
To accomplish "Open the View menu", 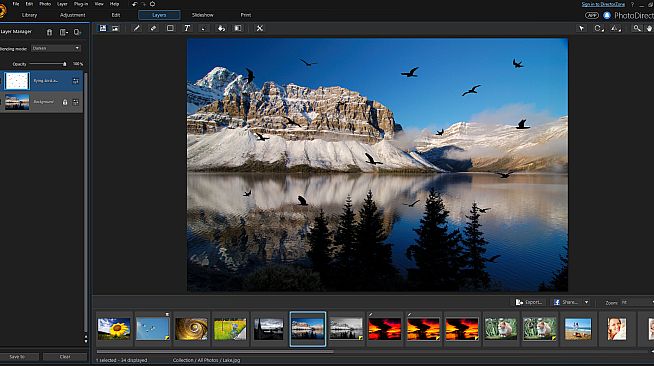I will 99,4.
